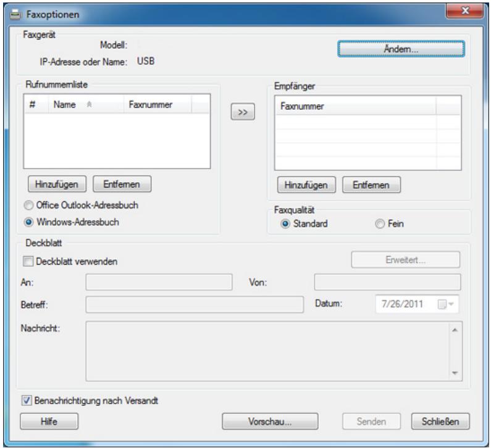
Task: Choose Fein fax quality
Action: [380, 223]
